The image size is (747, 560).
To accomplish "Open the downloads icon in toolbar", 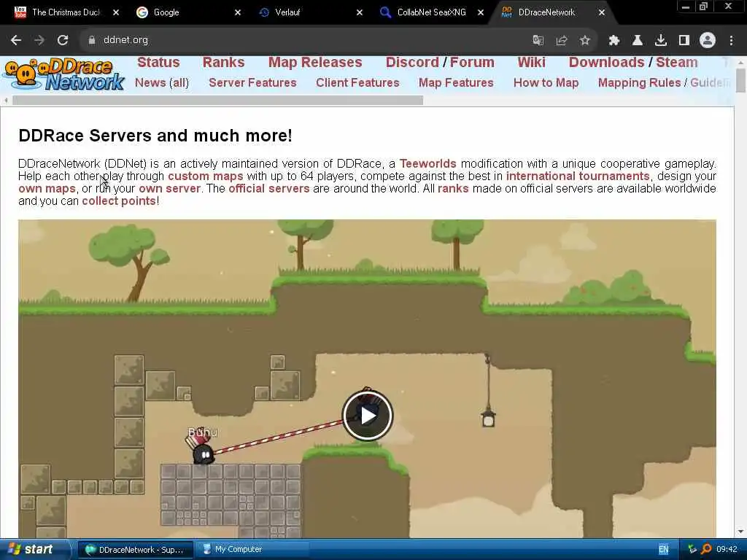I will (x=661, y=41).
